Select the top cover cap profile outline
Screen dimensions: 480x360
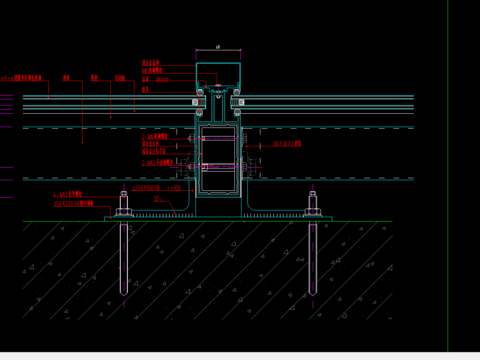pos(218,74)
